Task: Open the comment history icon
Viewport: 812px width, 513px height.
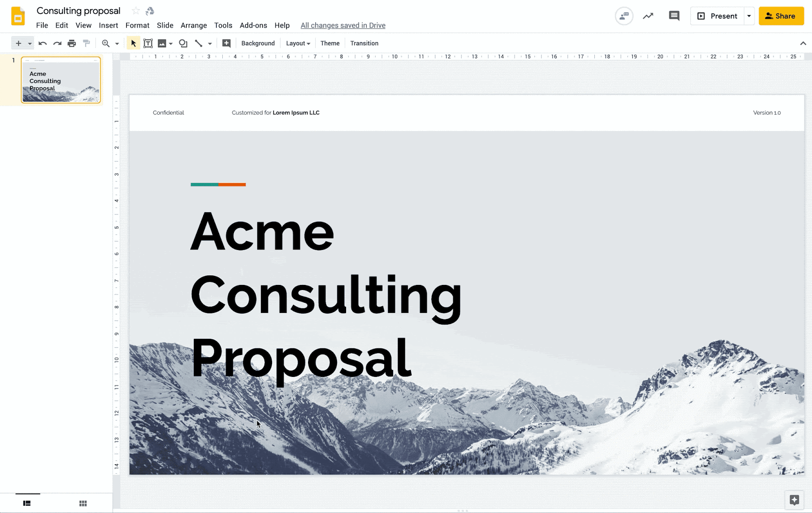Action: click(x=674, y=16)
